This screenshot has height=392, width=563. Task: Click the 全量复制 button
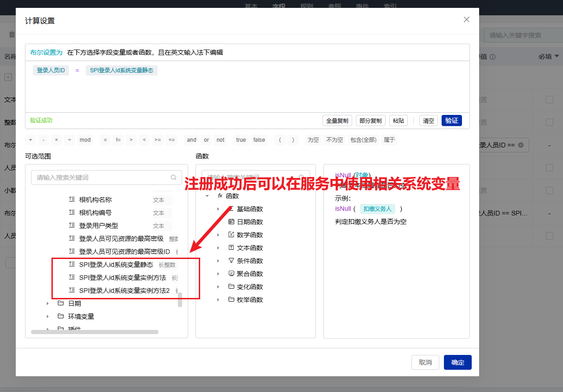click(x=337, y=120)
